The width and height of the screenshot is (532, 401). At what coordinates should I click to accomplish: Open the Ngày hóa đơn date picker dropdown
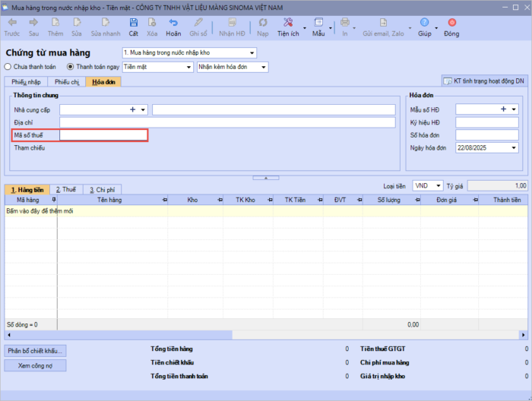[x=514, y=147]
